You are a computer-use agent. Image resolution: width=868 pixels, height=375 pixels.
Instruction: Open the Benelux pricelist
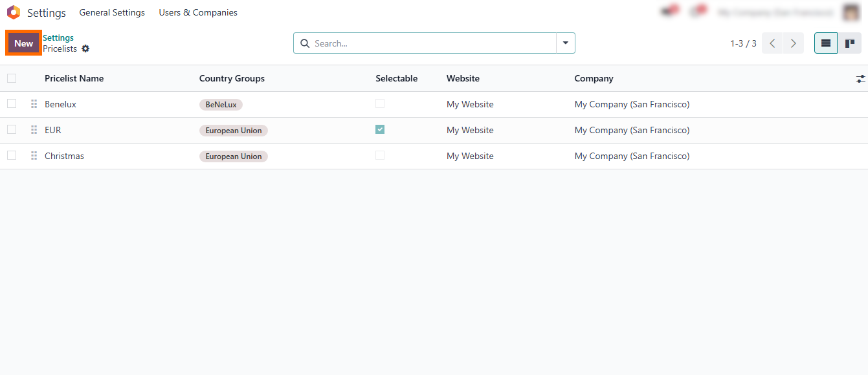pyautogui.click(x=60, y=104)
